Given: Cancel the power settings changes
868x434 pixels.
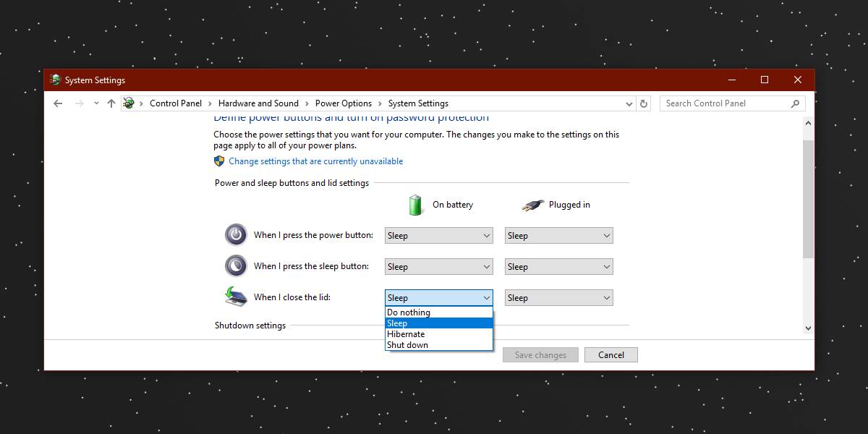Looking at the screenshot, I should 610,354.
